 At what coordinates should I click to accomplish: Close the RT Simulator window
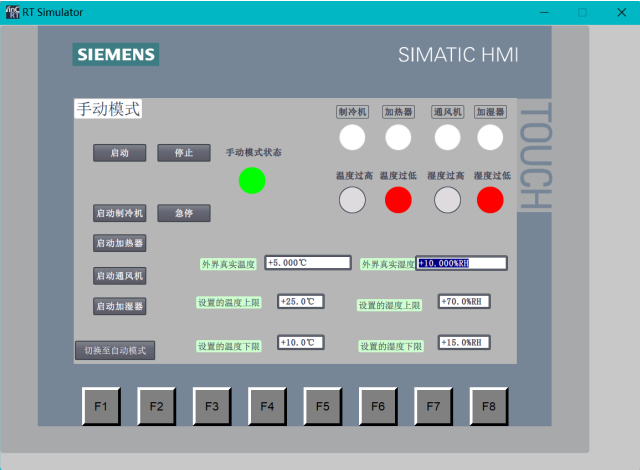(622, 12)
